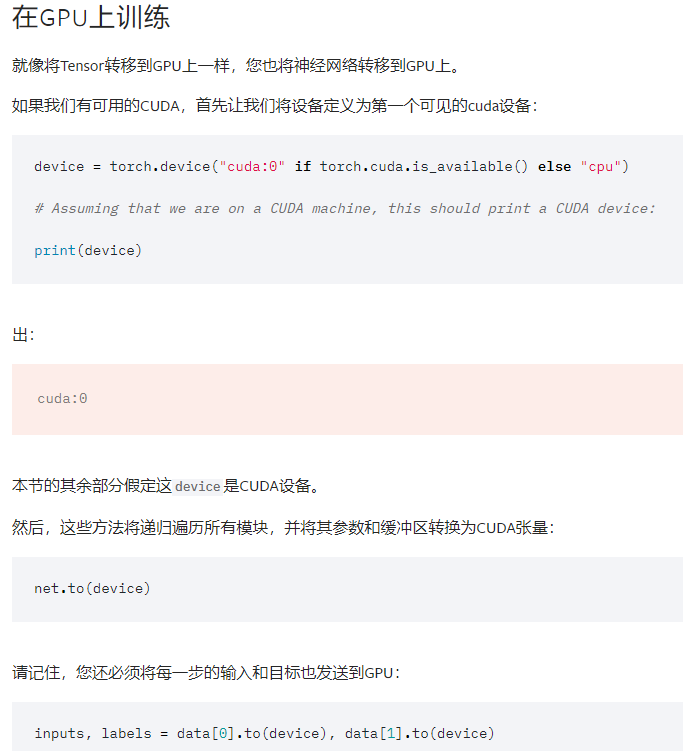683x751 pixels.
Task: Click the code line device = torch.device
Action: (x=331, y=167)
